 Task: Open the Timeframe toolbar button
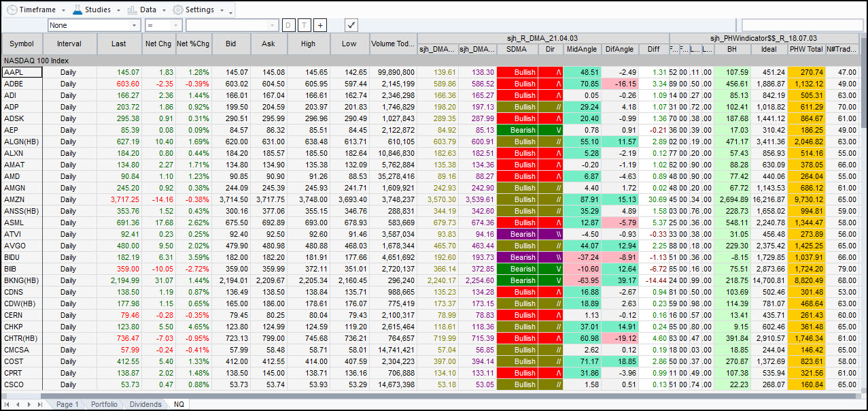tap(31, 10)
